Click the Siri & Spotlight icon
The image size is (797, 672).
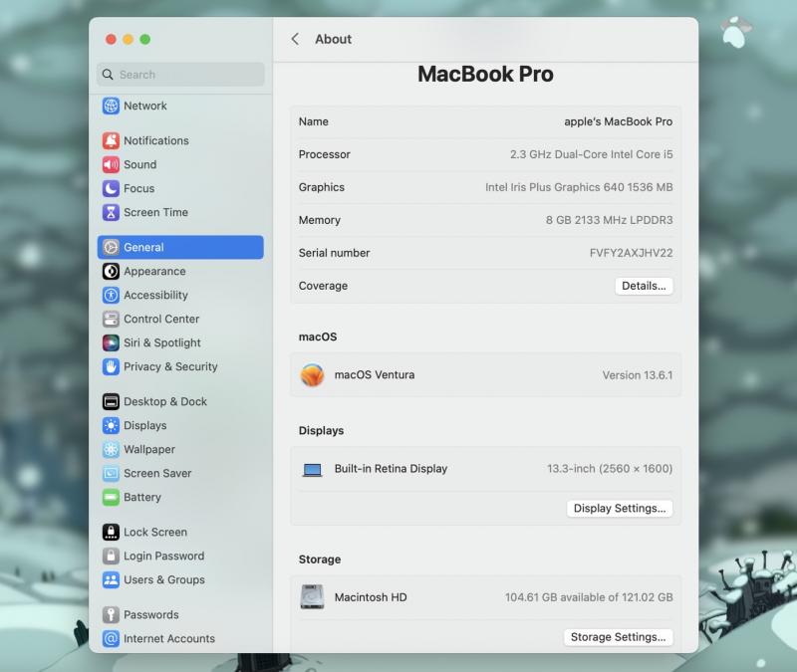click(111, 342)
